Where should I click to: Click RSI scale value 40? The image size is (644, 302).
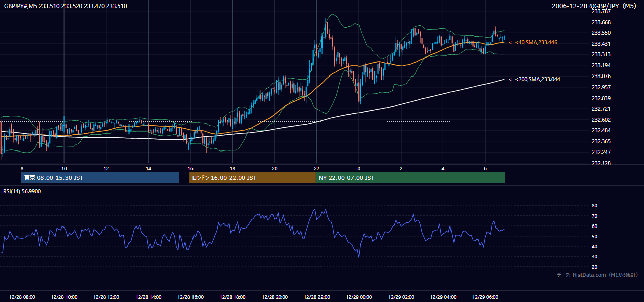point(595,246)
